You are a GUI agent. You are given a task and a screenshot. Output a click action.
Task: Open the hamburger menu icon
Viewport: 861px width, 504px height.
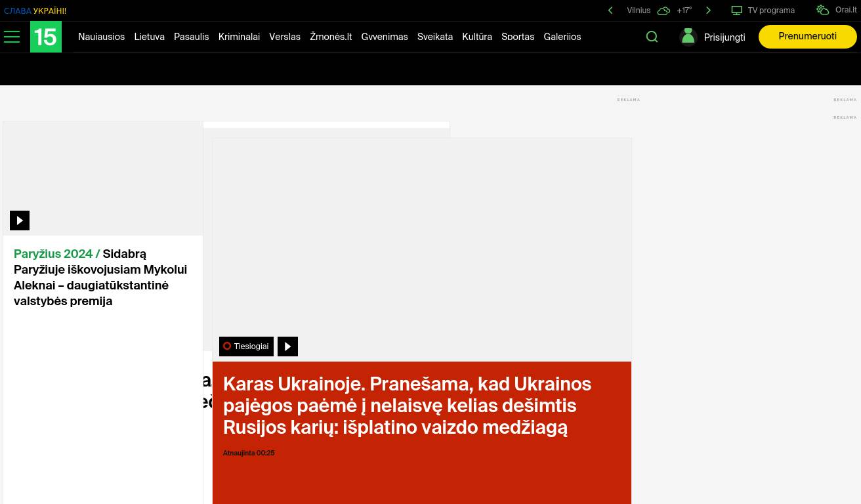click(x=12, y=37)
